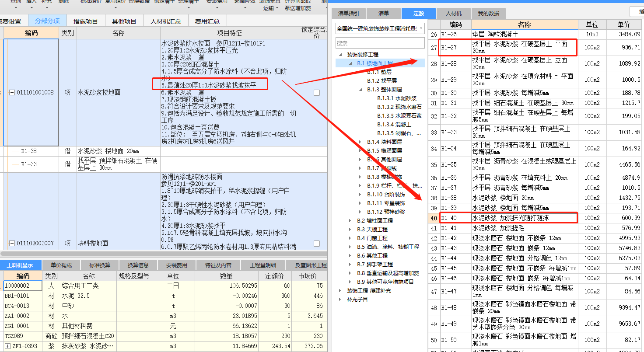644x352 pixels.
Task: Select the B1-33 quota sub-row in left grid
Action: coord(164,164)
